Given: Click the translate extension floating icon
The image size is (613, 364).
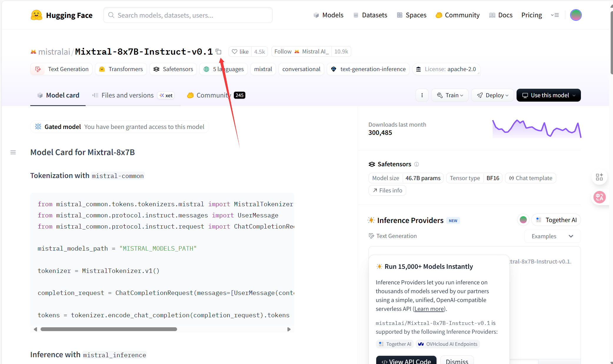Looking at the screenshot, I should coord(599,197).
